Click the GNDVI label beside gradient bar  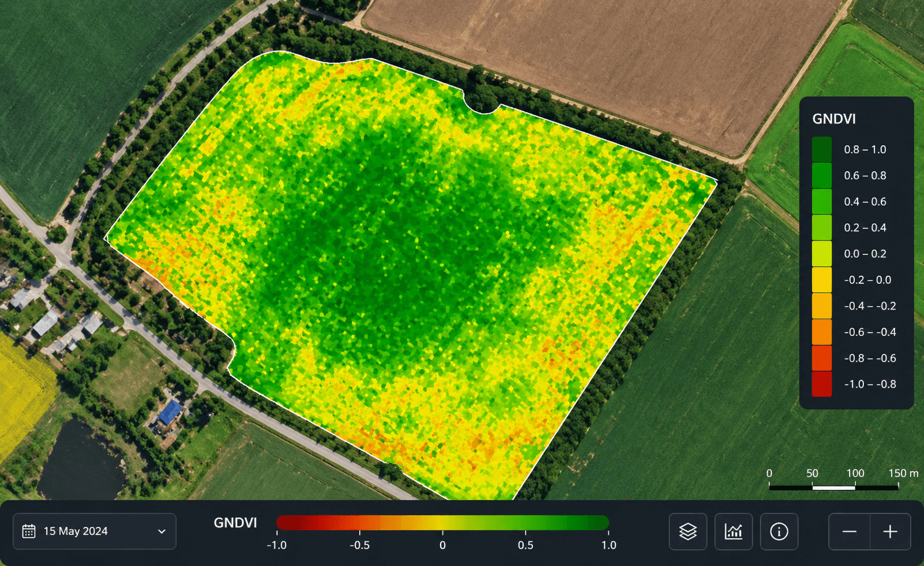[x=235, y=523]
